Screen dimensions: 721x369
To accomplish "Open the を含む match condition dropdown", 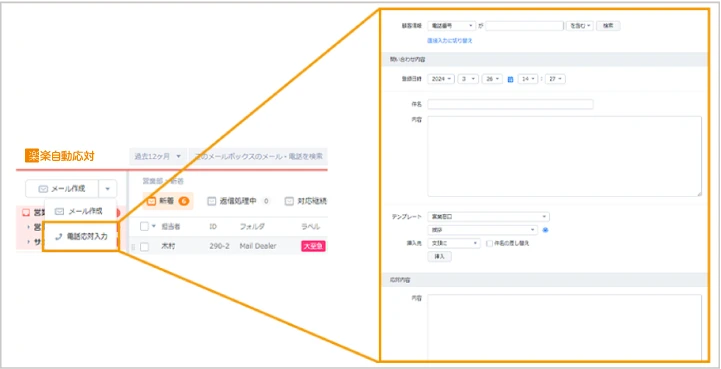I will (579, 26).
